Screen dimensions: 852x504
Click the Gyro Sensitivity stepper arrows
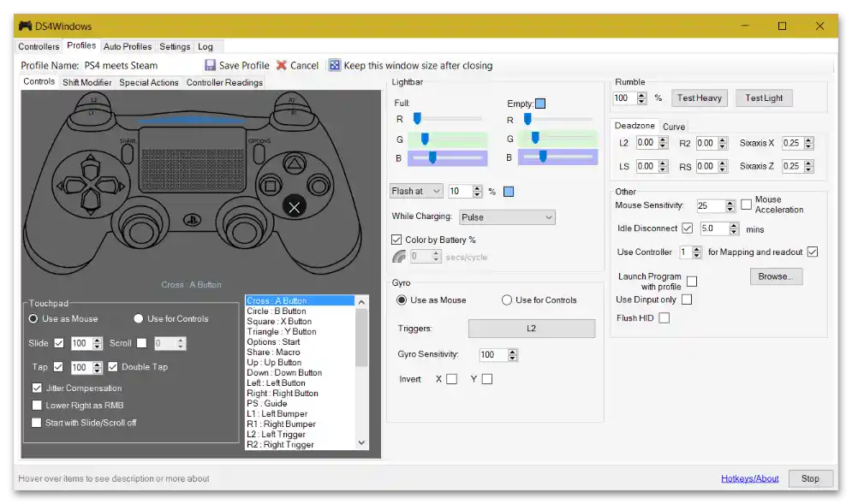[x=512, y=354]
